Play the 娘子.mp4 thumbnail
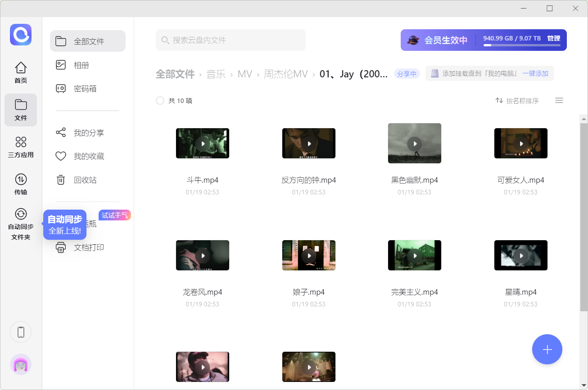Viewport: 588px width, 390px height. 309,255
